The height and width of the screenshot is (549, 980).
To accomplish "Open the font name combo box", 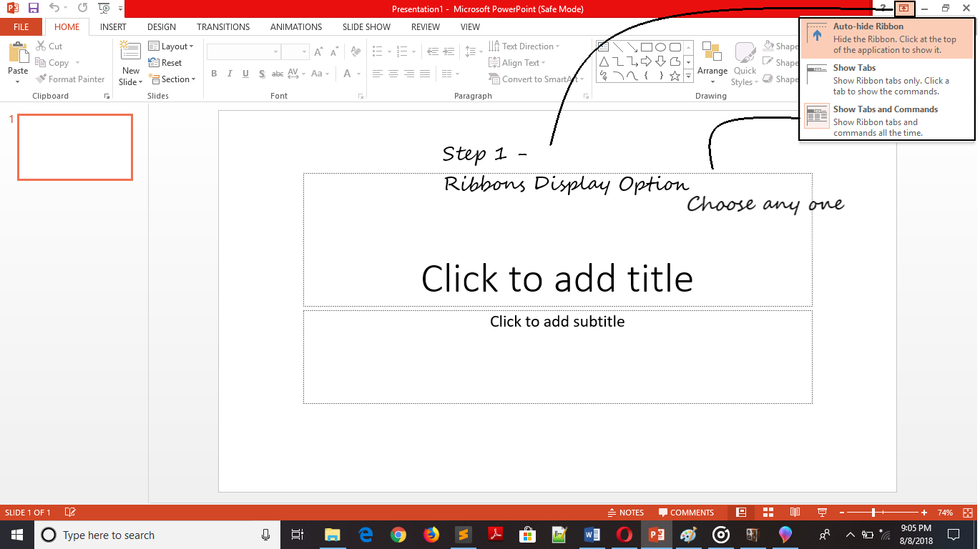I will pos(243,52).
